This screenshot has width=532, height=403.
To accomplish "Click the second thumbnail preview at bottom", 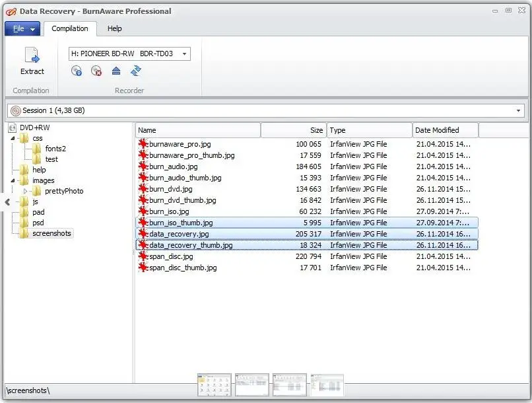I will click(251, 385).
